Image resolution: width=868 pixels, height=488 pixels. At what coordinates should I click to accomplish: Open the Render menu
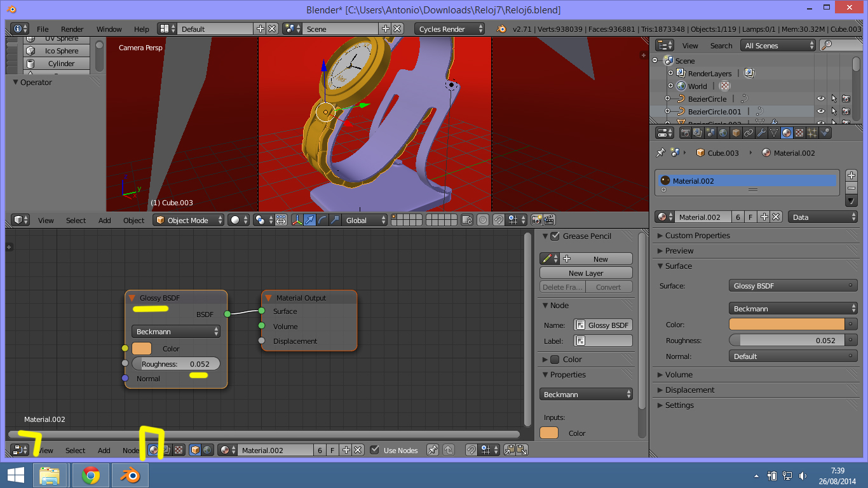point(72,29)
